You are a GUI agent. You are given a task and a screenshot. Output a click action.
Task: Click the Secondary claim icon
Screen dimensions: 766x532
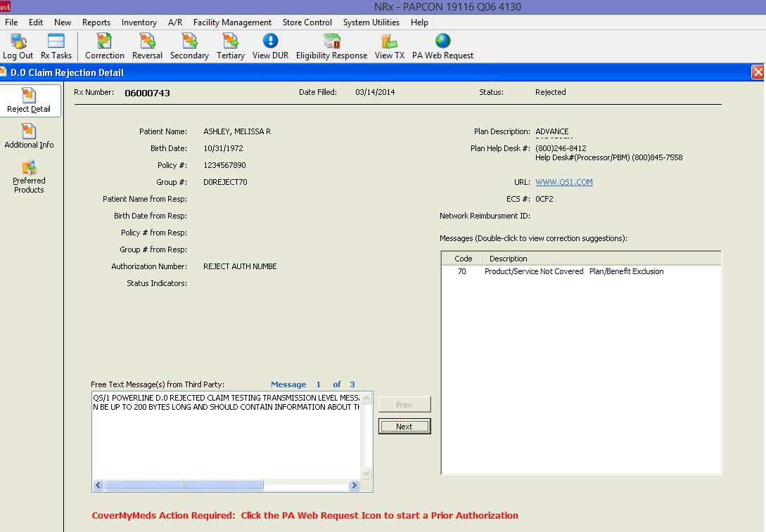click(189, 46)
